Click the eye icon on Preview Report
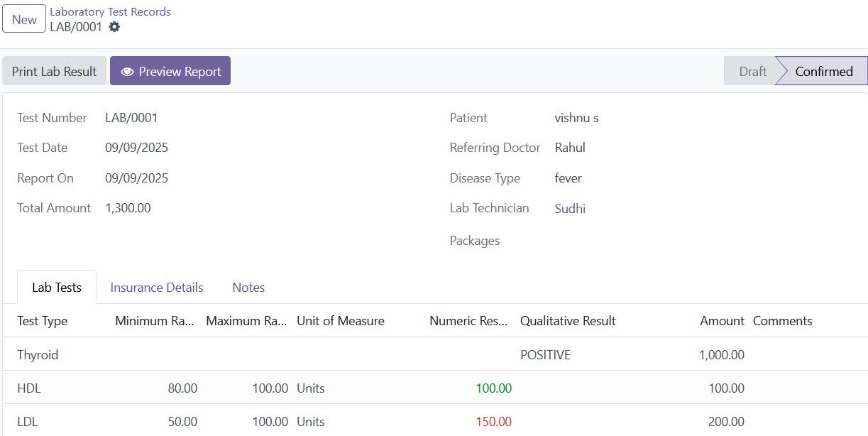This screenshot has width=868, height=436. pos(128,70)
